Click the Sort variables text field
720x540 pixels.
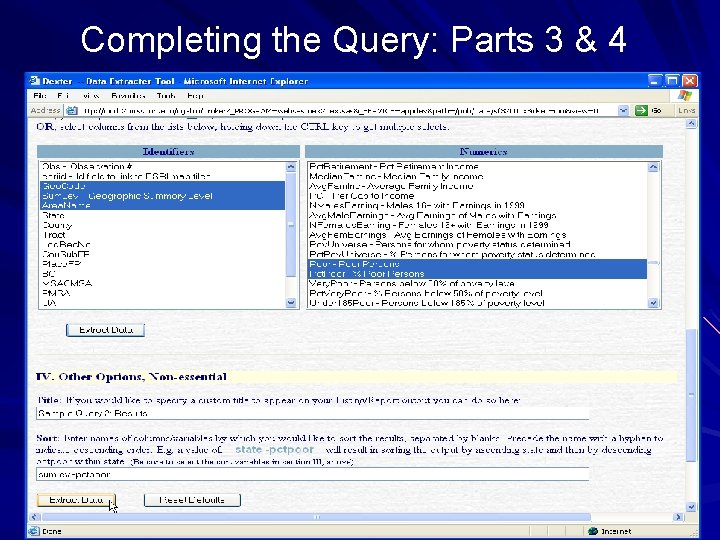[x=312, y=474]
